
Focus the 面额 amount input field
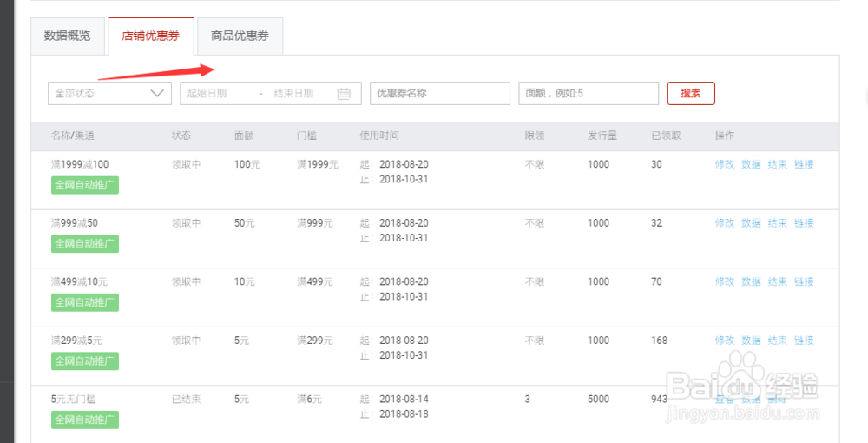click(588, 94)
